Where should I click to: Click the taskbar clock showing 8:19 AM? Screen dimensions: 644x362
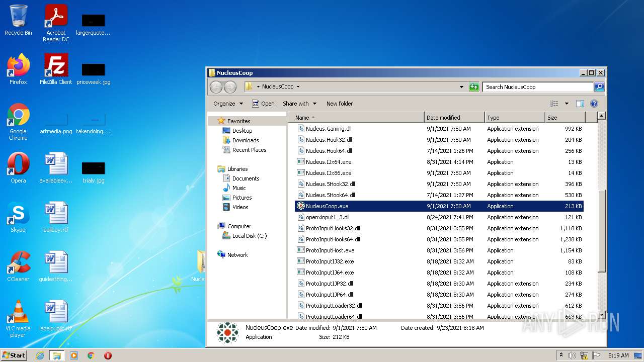pos(618,355)
